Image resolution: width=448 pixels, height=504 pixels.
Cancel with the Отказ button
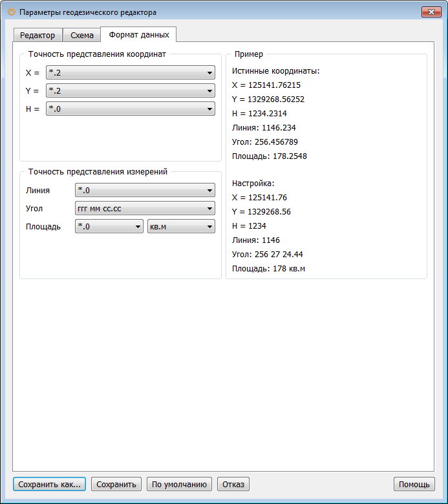click(x=233, y=484)
